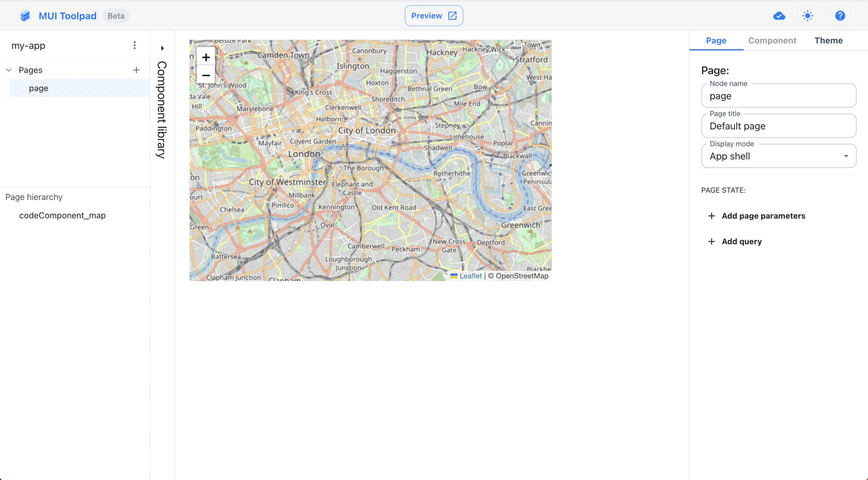Screen dimensions: 868x480
Task: Open the help icon
Action: 840,15
